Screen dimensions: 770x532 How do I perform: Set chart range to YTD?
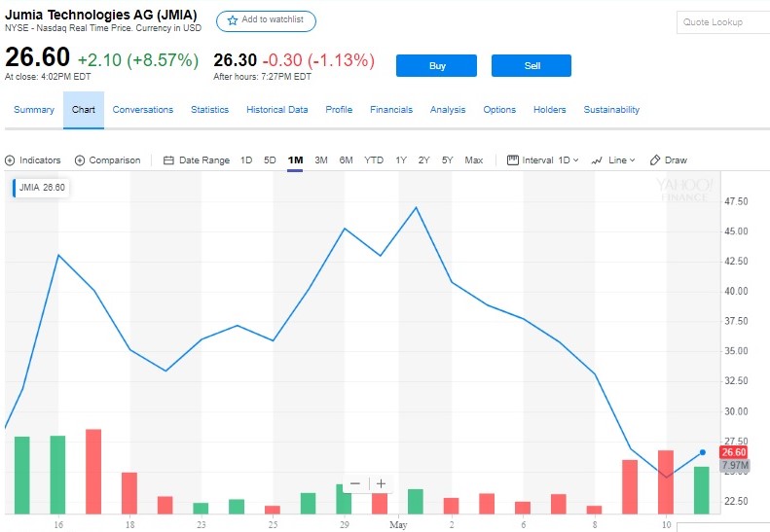pos(374,160)
